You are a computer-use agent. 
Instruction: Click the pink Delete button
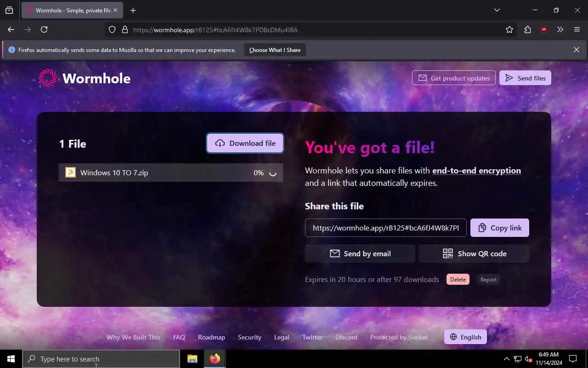coord(458,279)
